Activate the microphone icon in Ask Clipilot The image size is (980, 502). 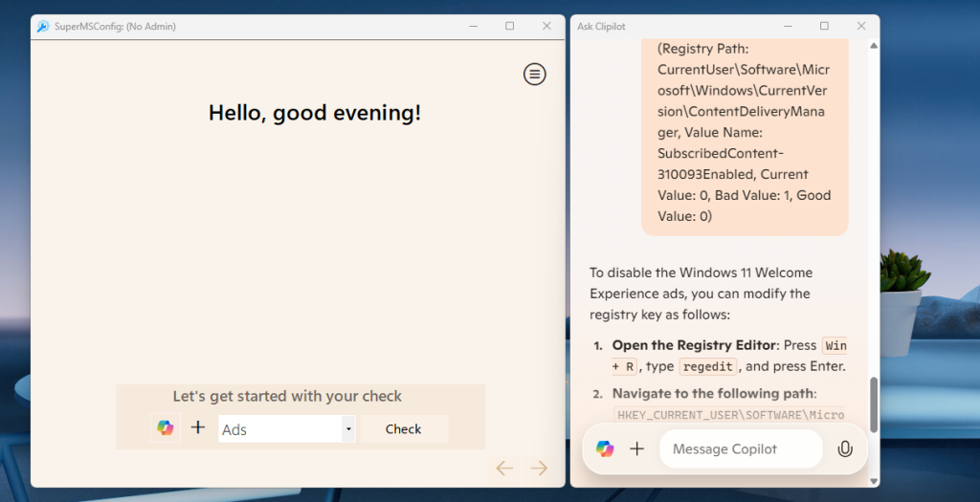coord(844,448)
